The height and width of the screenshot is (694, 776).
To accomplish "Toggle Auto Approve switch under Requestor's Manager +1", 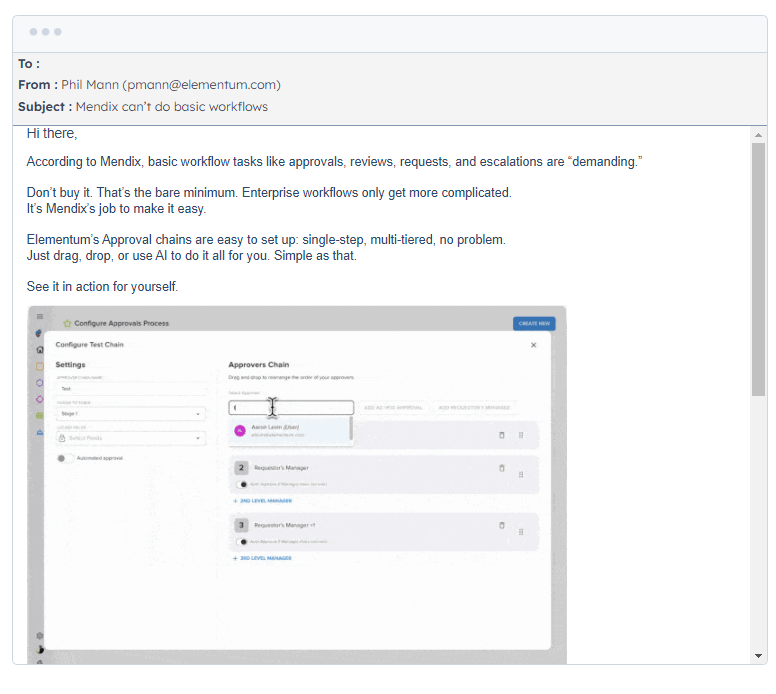I will (242, 542).
